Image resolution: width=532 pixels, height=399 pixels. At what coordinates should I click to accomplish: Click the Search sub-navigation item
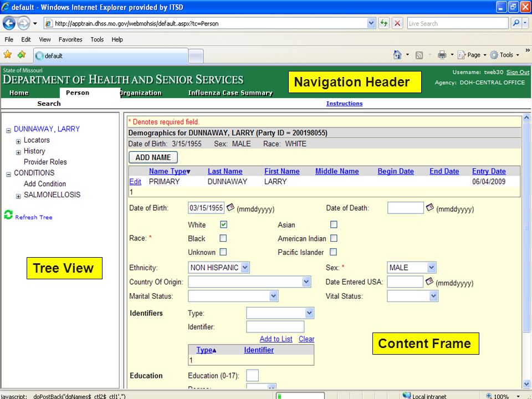coord(49,104)
